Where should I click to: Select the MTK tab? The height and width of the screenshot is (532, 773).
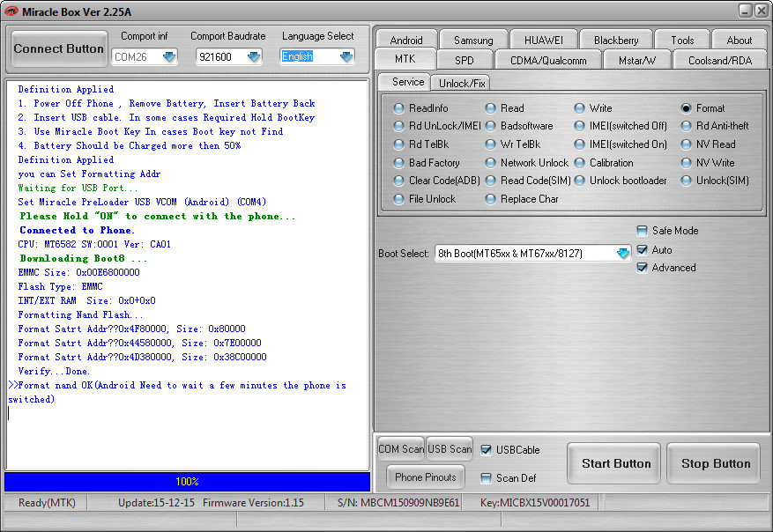pyautogui.click(x=405, y=59)
